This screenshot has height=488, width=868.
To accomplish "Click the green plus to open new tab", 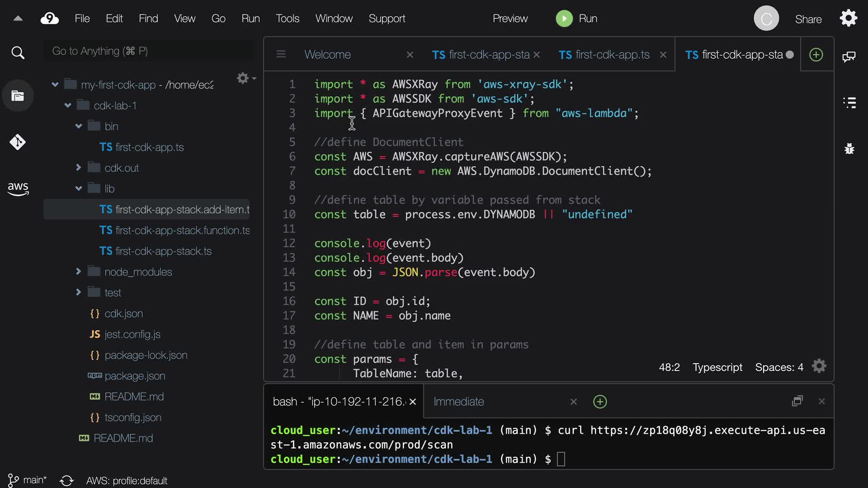I will pyautogui.click(x=816, y=55).
